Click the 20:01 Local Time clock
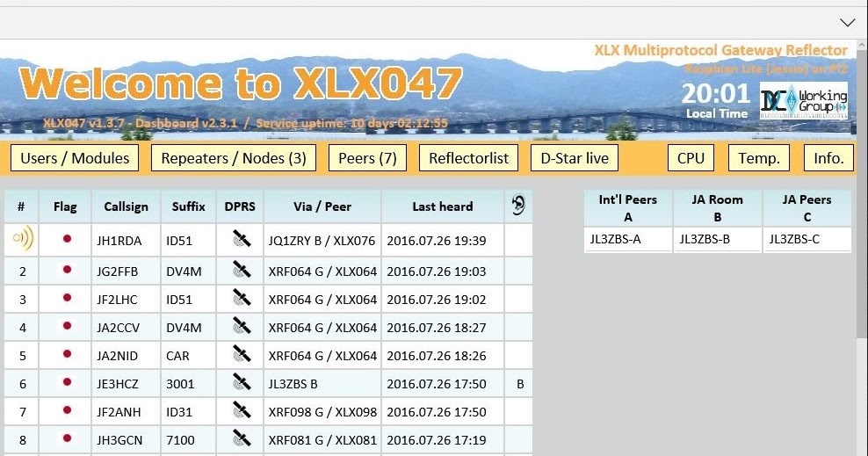This screenshot has width=868, height=456. point(716,101)
